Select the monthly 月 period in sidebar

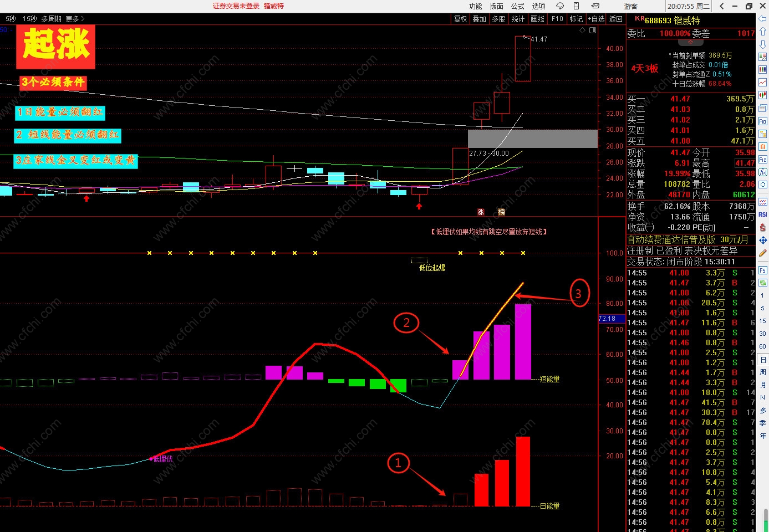coord(763,385)
